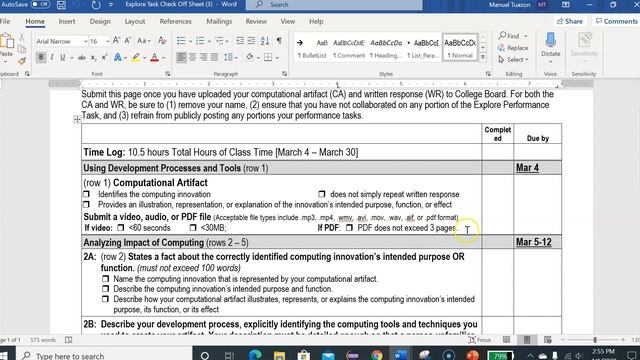Save the document from Quick Access Toolbar
The width and height of the screenshot is (640, 360).
[x=61, y=5]
